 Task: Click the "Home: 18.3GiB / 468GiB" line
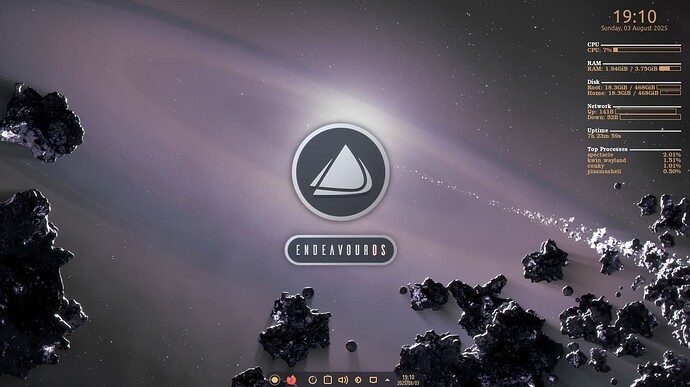click(x=623, y=93)
